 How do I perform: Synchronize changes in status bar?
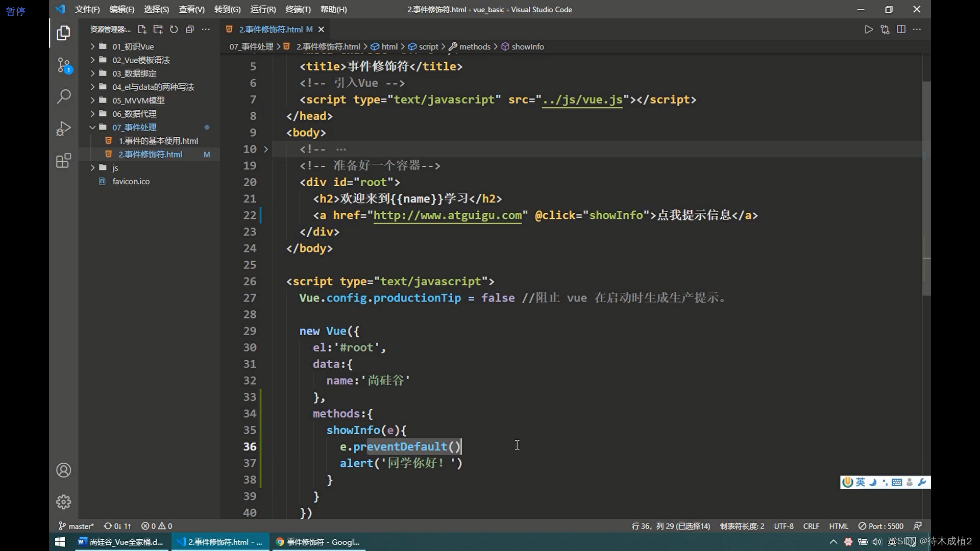[x=117, y=526]
